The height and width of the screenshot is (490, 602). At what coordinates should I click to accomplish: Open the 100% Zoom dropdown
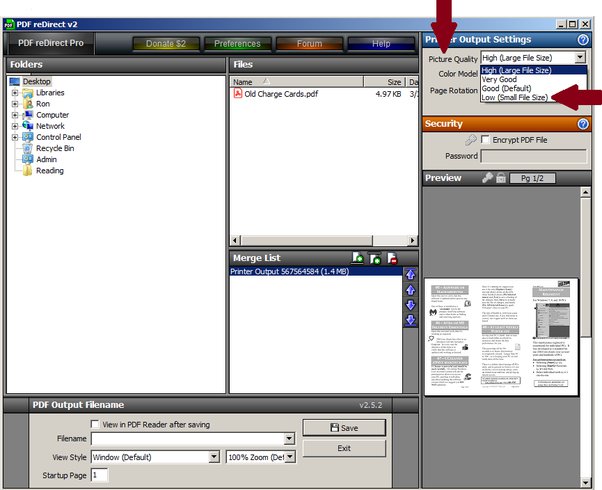(290, 457)
